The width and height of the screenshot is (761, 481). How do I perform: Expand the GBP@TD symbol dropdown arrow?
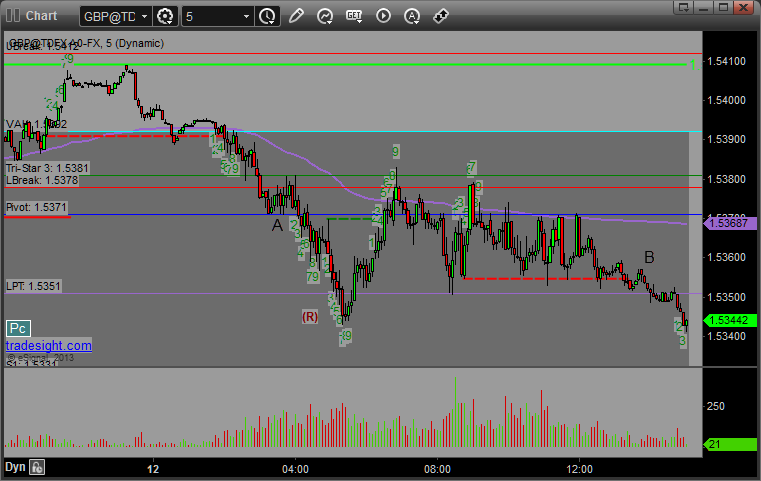tap(144, 17)
